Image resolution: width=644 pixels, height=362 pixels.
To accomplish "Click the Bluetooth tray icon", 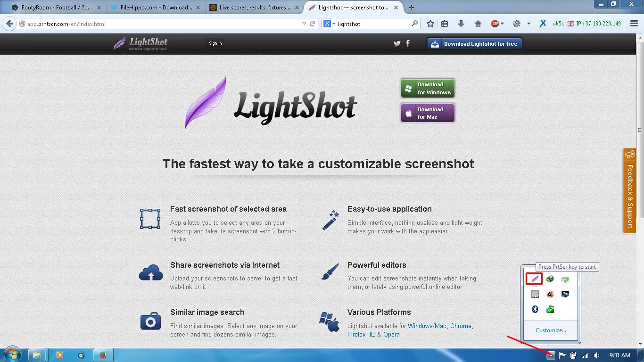I will [535, 309].
